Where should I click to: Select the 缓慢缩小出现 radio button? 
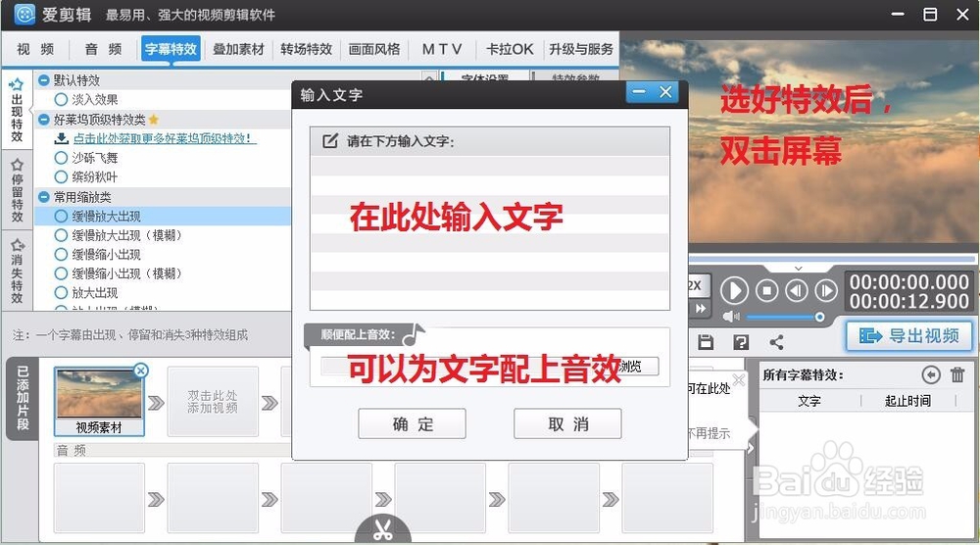[x=61, y=255]
